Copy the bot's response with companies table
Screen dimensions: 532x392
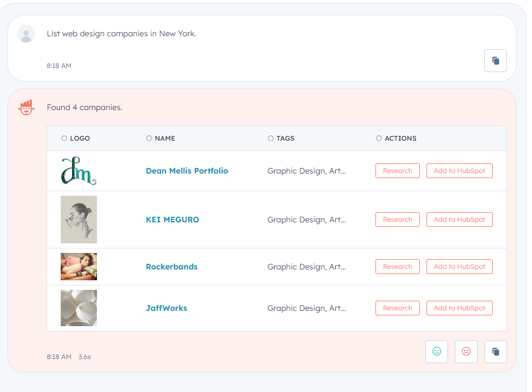[x=495, y=352]
